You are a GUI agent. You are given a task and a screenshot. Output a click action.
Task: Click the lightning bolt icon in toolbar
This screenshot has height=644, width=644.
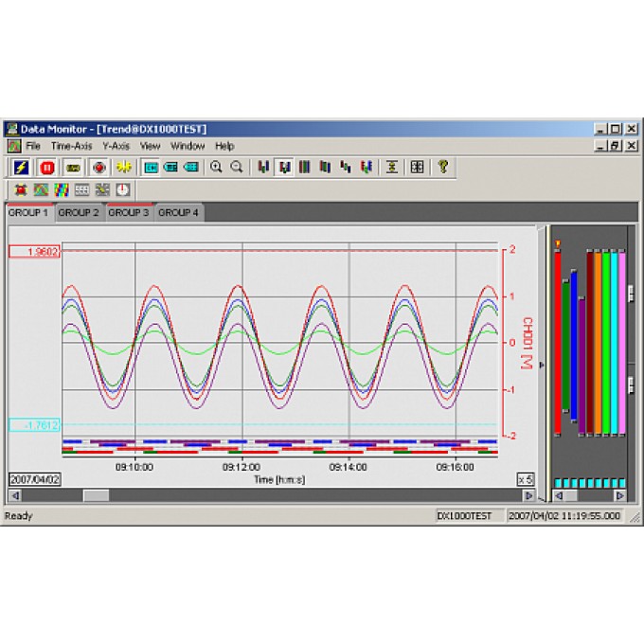(20, 167)
